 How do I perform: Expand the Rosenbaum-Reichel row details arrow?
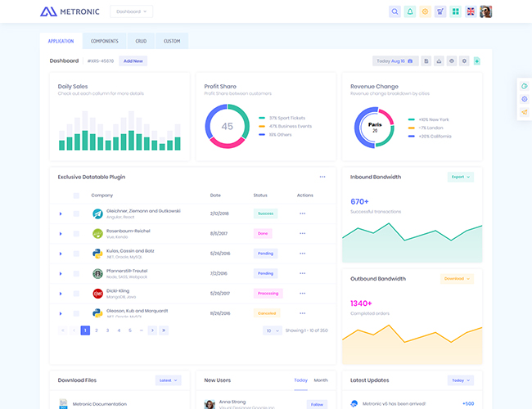pyautogui.click(x=61, y=234)
